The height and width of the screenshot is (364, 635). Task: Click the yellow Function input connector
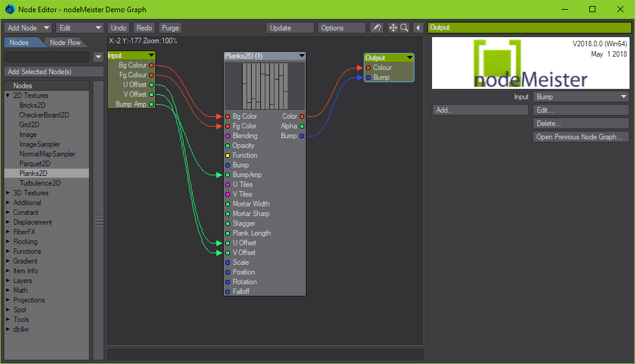click(x=227, y=155)
